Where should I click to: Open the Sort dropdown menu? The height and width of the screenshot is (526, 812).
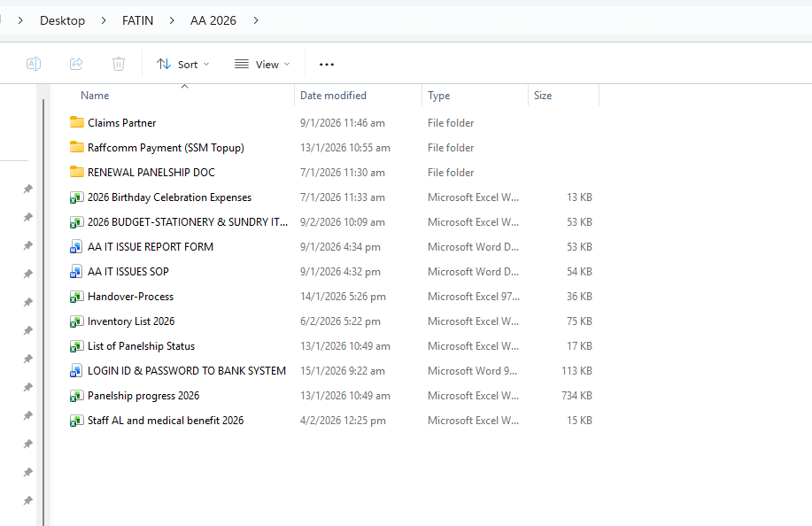[x=183, y=64]
